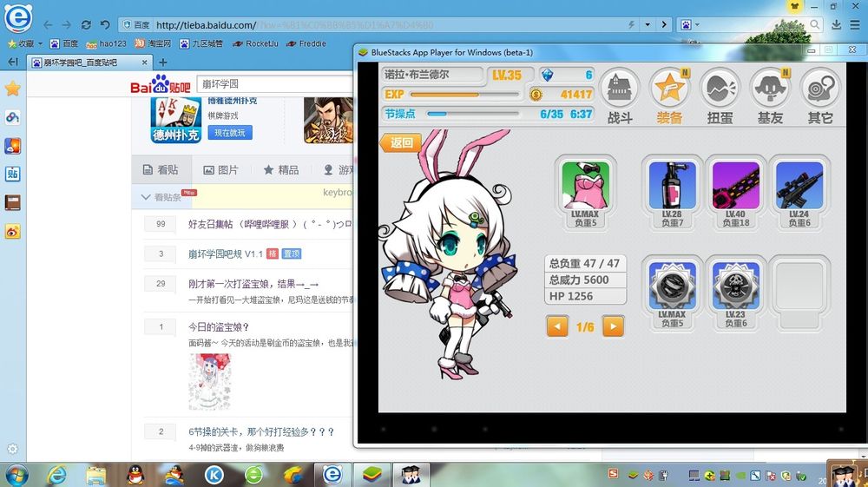Select the LV.28 spray bottle weapon slot
868x487 pixels.
coord(672,193)
